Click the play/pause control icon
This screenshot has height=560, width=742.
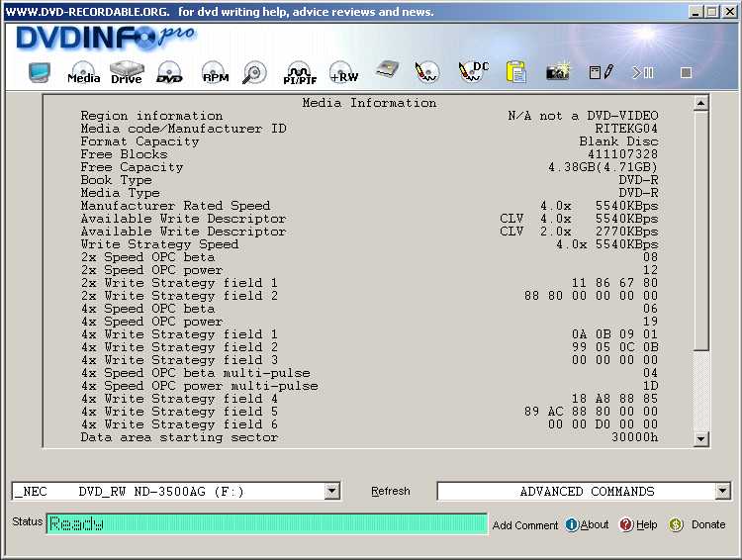tap(643, 73)
